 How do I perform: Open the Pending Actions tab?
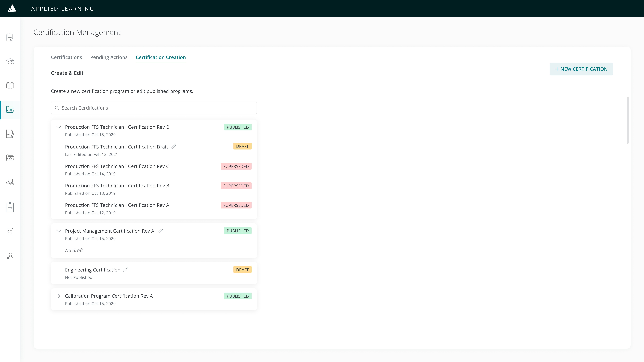109,57
